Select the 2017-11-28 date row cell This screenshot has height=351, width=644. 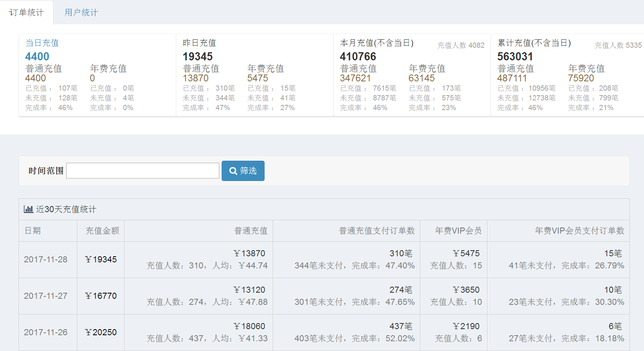(x=46, y=260)
